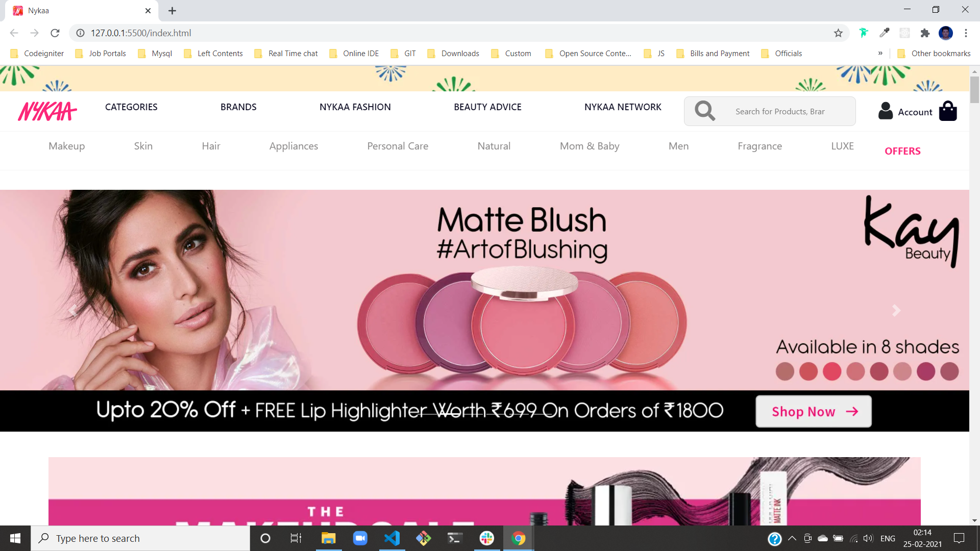View site information icon in address bar
The height and width of the screenshot is (551, 980).
coord(80,33)
